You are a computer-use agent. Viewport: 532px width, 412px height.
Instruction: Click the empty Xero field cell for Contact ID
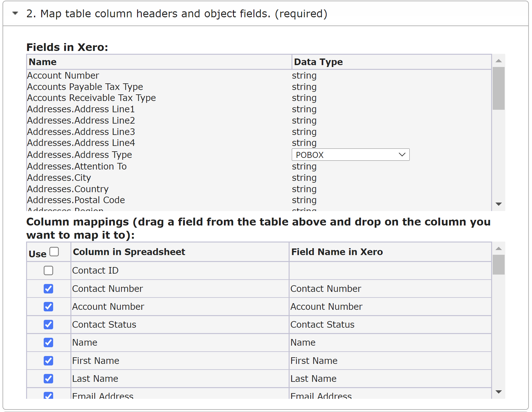click(x=390, y=270)
